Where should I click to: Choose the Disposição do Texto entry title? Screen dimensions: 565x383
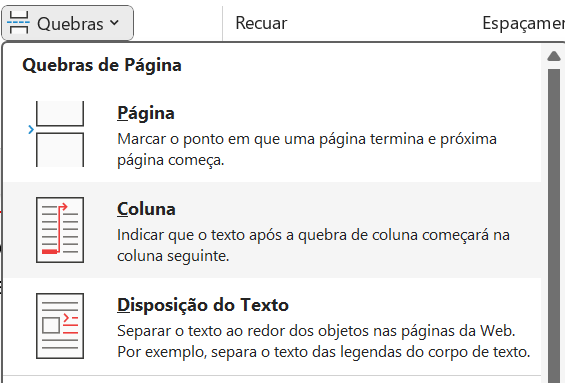tap(203, 305)
